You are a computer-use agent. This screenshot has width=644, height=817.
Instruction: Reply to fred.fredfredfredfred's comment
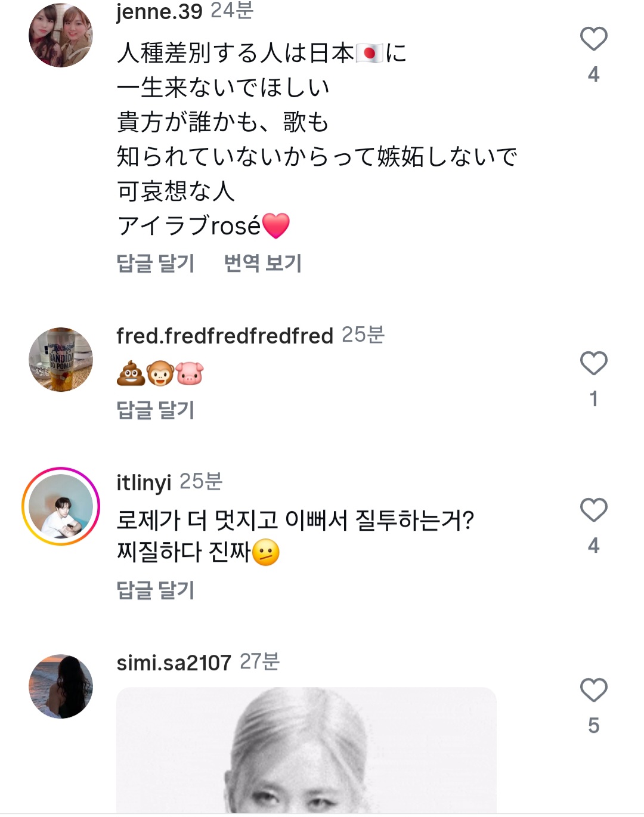[x=156, y=410]
